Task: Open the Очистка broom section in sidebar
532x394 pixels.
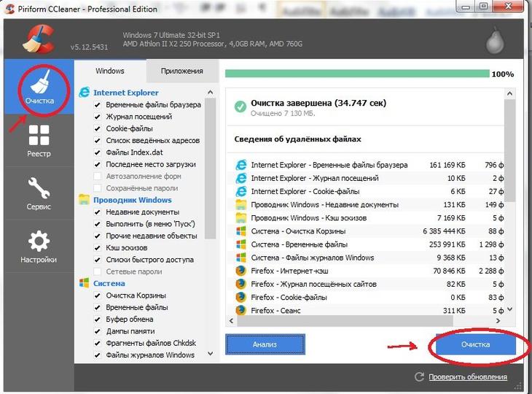Action: (39, 87)
